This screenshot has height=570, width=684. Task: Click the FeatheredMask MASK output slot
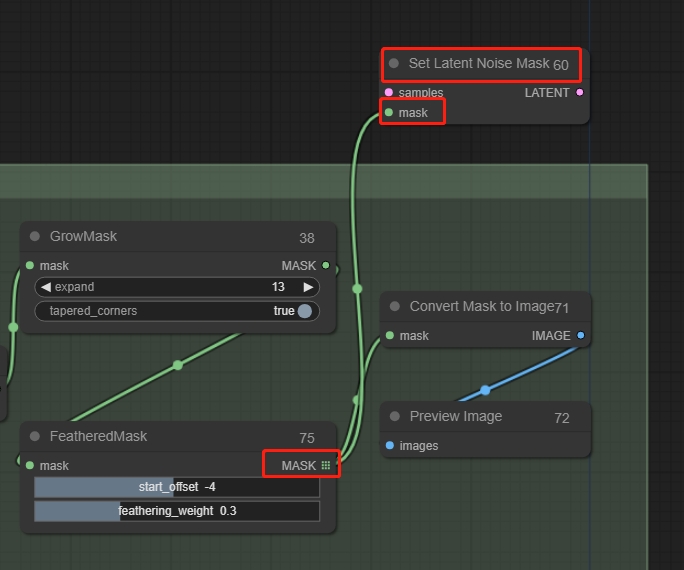[326, 465]
